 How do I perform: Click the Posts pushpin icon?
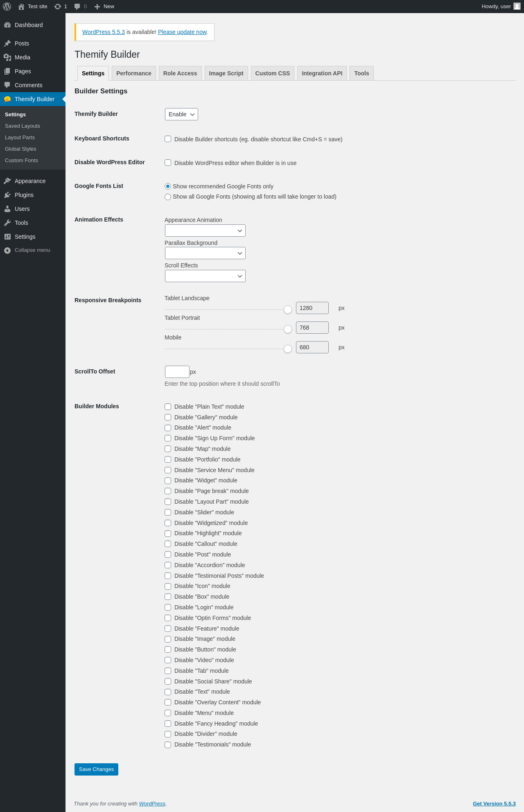click(7, 43)
